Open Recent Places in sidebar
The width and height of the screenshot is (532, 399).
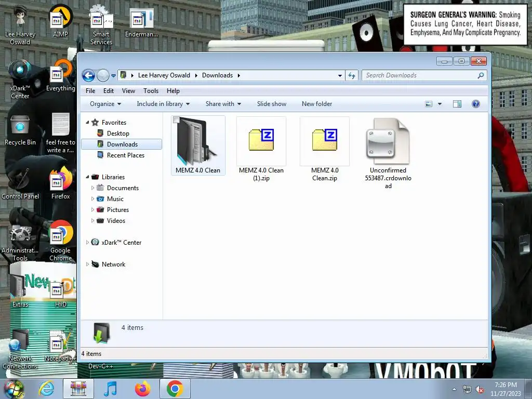(x=126, y=155)
